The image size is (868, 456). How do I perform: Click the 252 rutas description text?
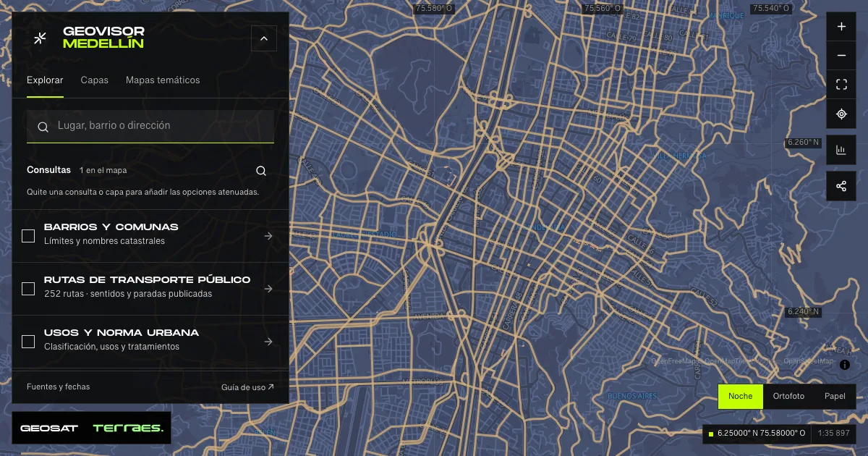click(x=128, y=294)
